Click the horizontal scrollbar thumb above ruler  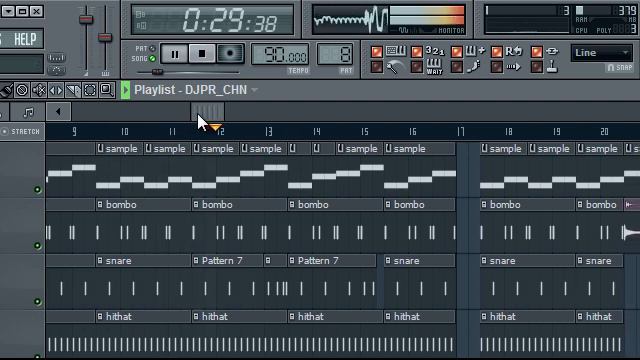(208, 111)
